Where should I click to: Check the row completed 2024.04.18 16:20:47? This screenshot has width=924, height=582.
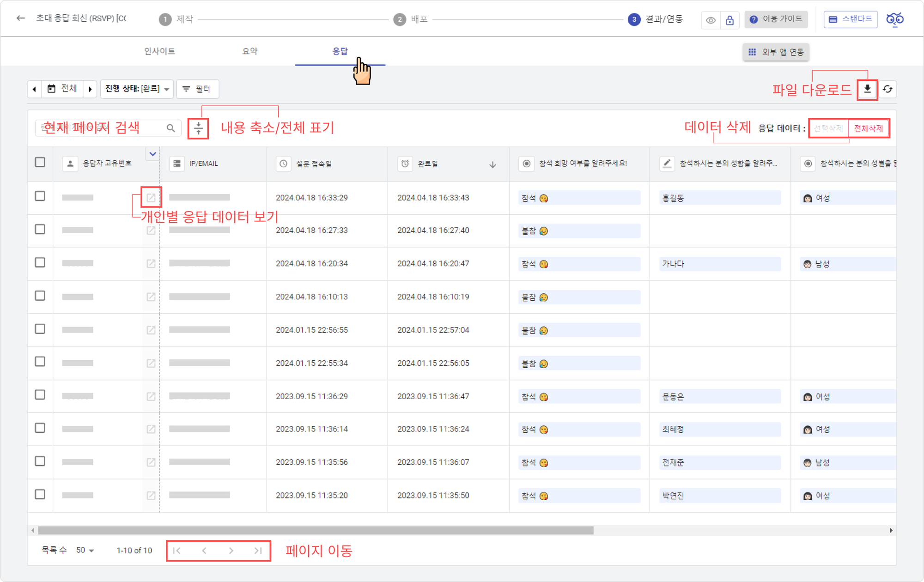point(40,262)
